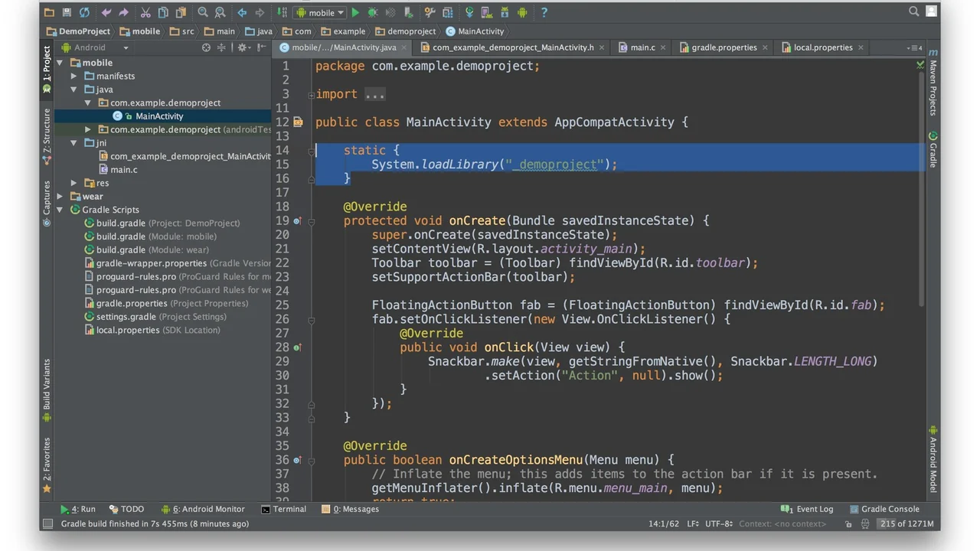This screenshot has height=551, width=980.
Task: Open the Help question mark icon
Action: click(x=544, y=12)
